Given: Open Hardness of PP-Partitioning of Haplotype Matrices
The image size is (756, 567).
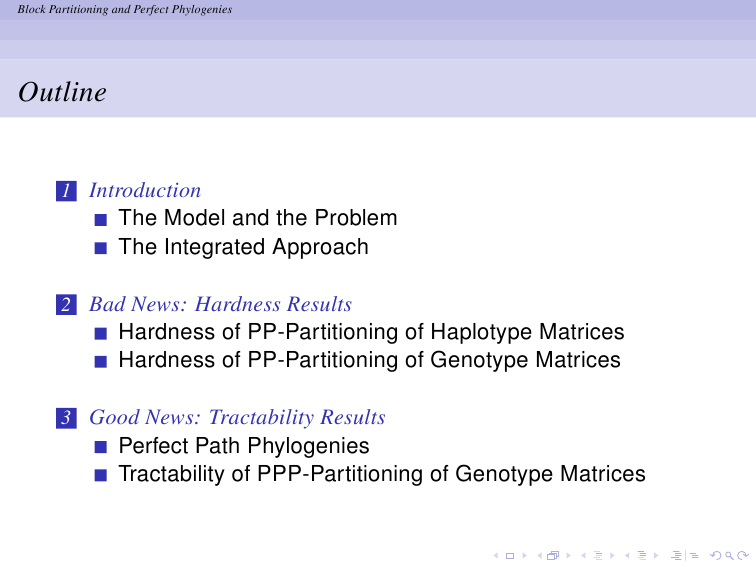Looking at the screenshot, I should pyautogui.click(x=371, y=332).
